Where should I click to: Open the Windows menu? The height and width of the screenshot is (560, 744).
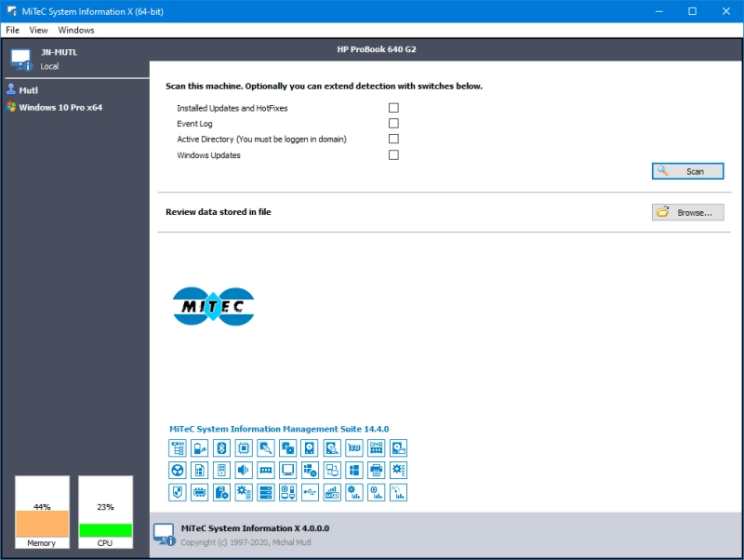tap(76, 30)
